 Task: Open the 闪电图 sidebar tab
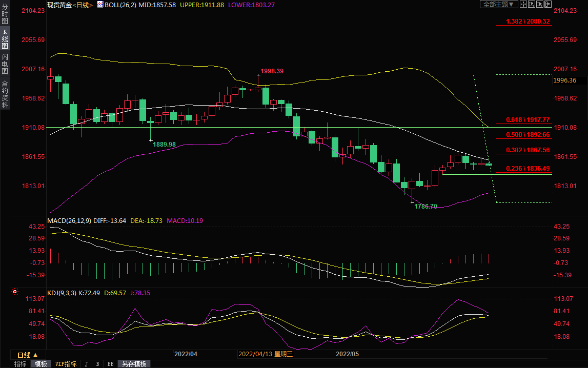(x=5, y=64)
